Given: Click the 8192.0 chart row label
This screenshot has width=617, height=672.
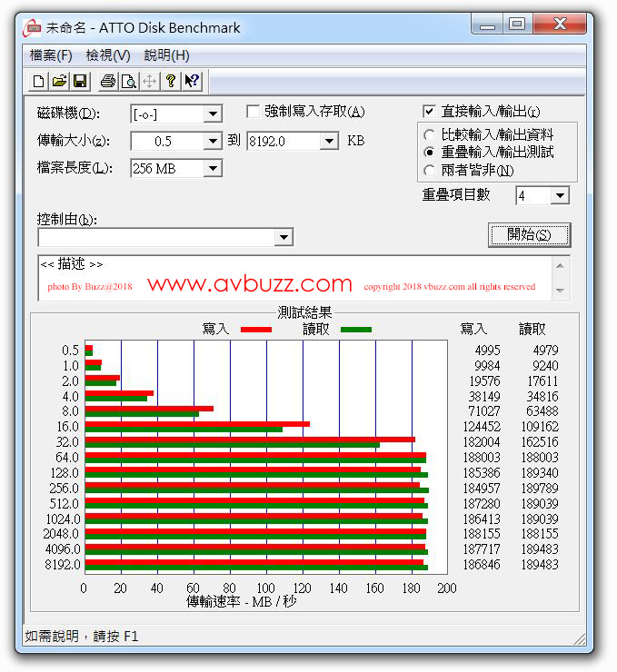Looking at the screenshot, I should click(63, 565).
